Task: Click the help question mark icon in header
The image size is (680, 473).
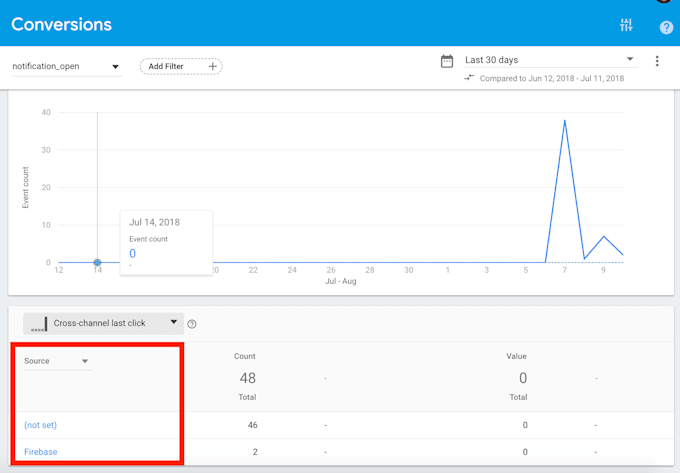Action: click(666, 27)
